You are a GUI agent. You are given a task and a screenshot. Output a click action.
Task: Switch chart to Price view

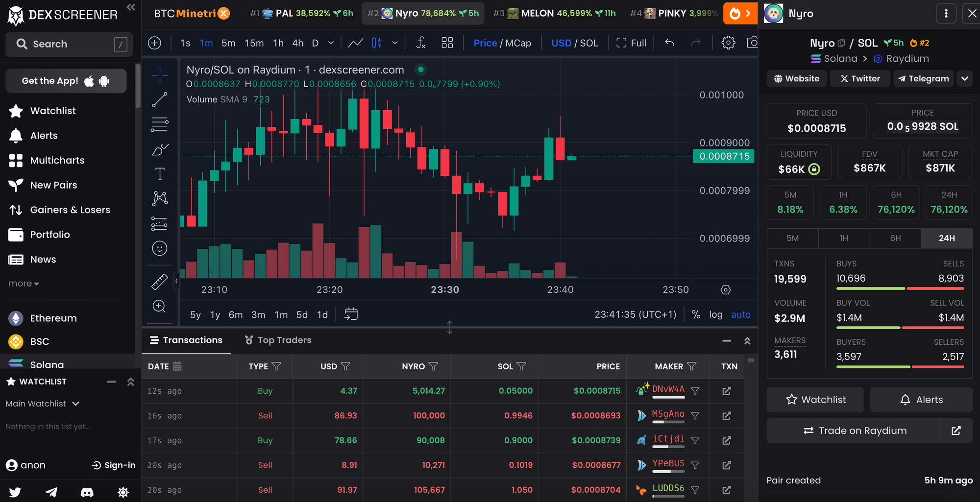485,43
